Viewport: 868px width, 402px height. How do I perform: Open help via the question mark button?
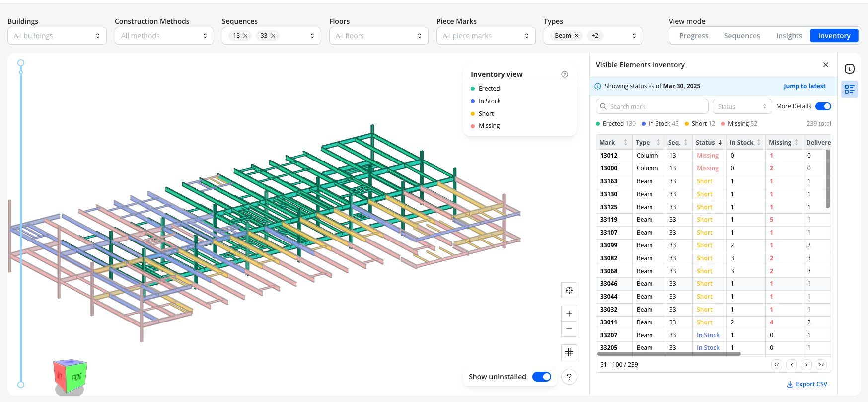pos(569,377)
